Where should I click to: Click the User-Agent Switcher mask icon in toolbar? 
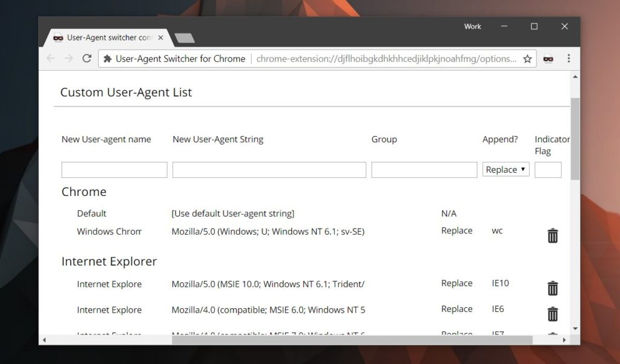tap(548, 59)
